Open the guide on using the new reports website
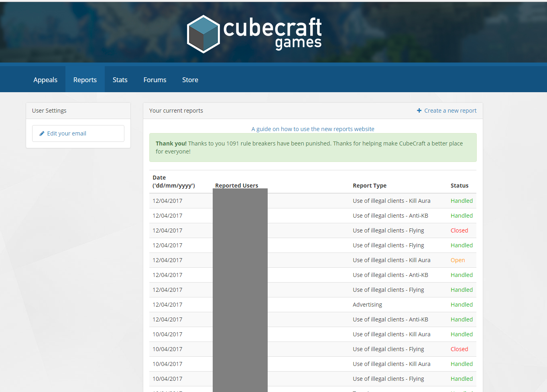Viewport: 547px width, 392px height. tap(313, 129)
